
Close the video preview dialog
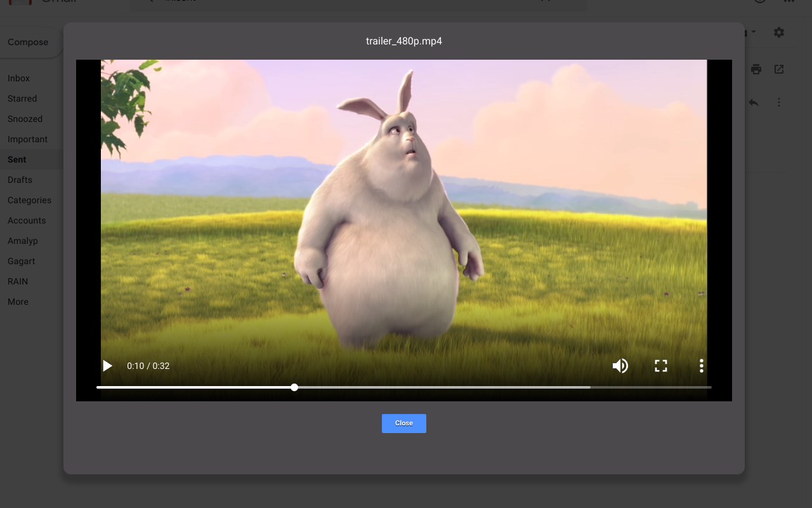tap(404, 424)
